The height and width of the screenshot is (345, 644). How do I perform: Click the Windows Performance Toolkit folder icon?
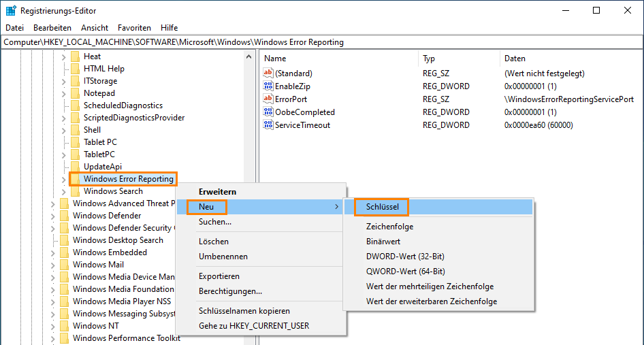64,338
